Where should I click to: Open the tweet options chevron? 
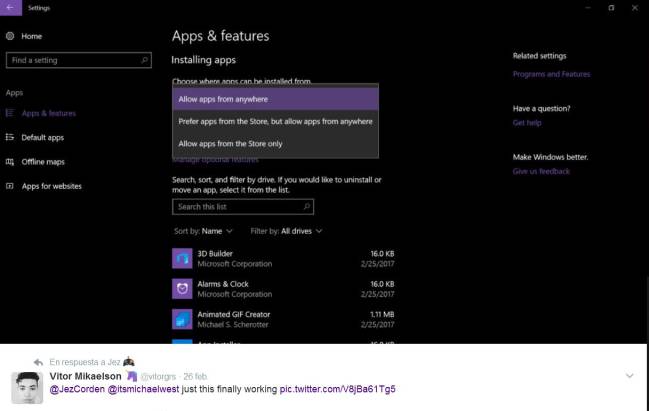pyautogui.click(x=630, y=376)
